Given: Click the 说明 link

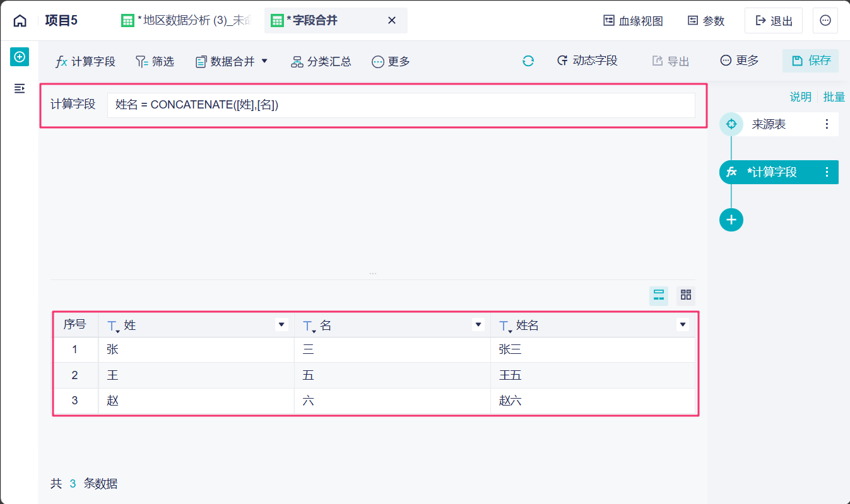Looking at the screenshot, I should click(801, 97).
